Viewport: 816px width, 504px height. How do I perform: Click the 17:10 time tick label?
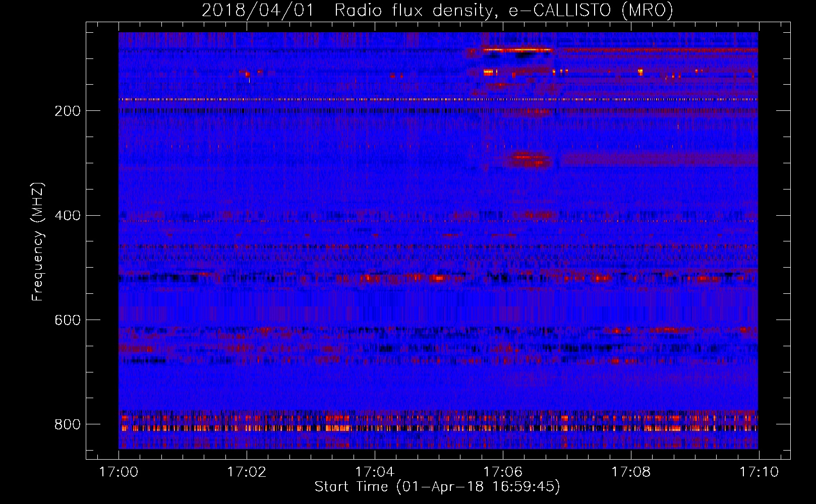coord(759,472)
